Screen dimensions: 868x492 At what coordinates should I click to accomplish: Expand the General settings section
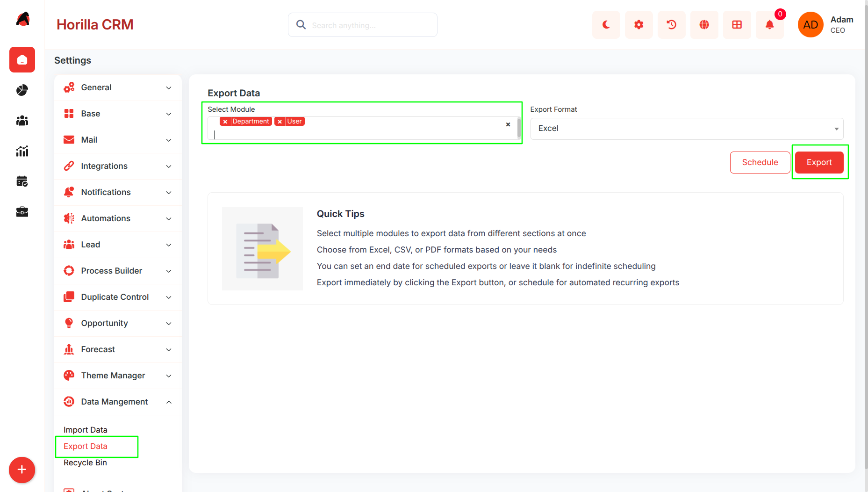coord(118,87)
